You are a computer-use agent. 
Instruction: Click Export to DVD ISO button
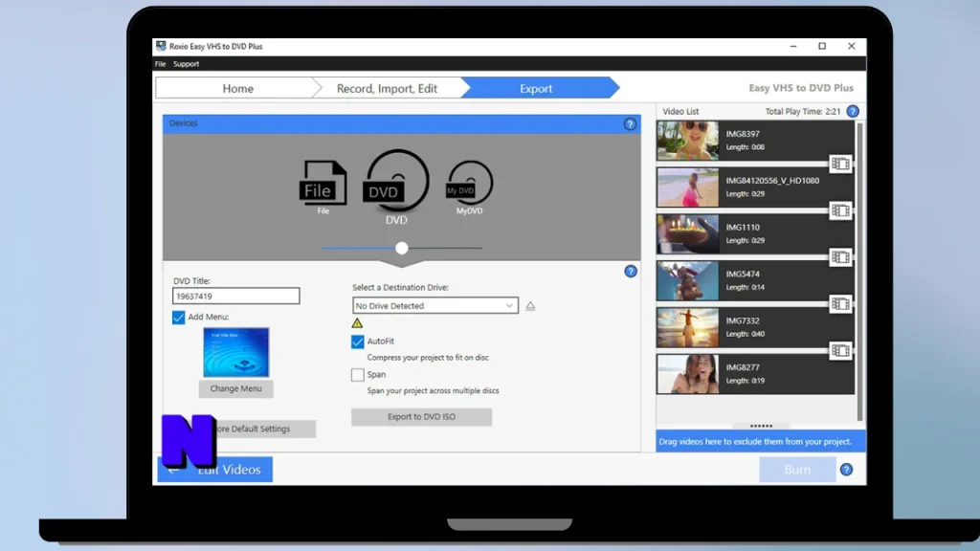tap(421, 417)
